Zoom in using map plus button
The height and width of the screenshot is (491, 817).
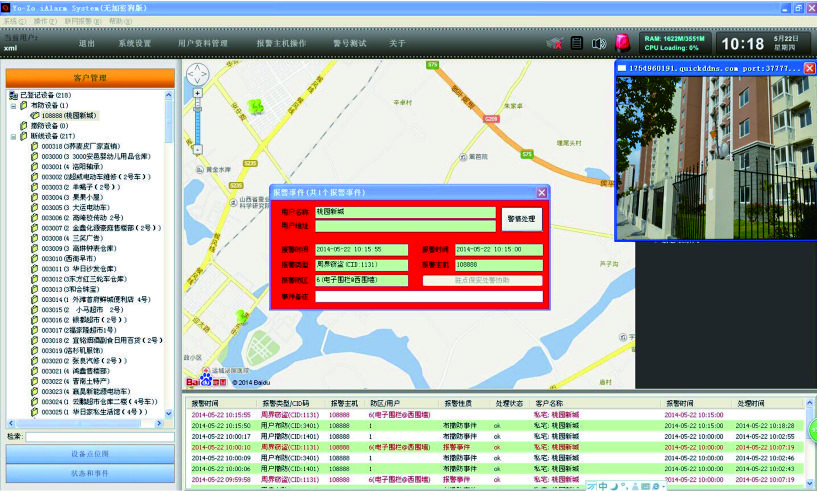pyautogui.click(x=199, y=93)
